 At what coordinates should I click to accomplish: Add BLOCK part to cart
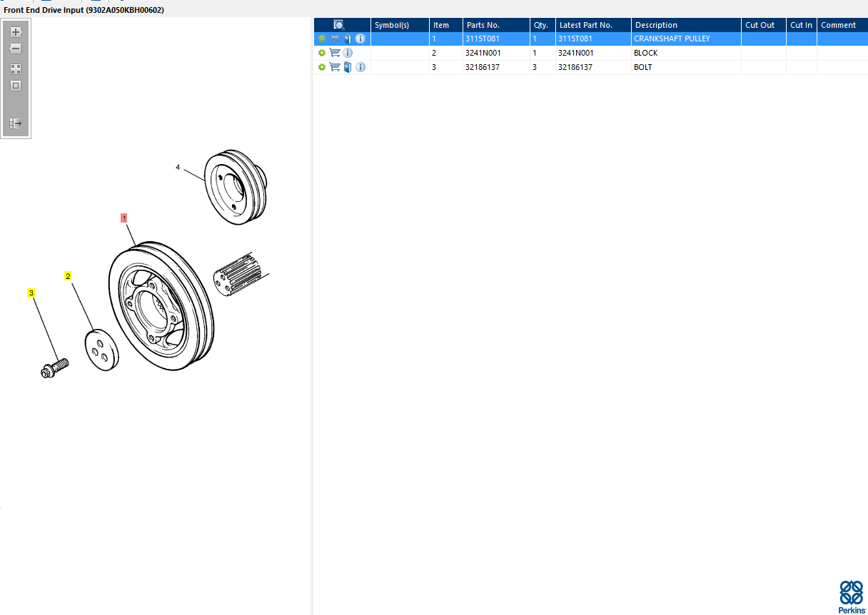[x=335, y=53]
